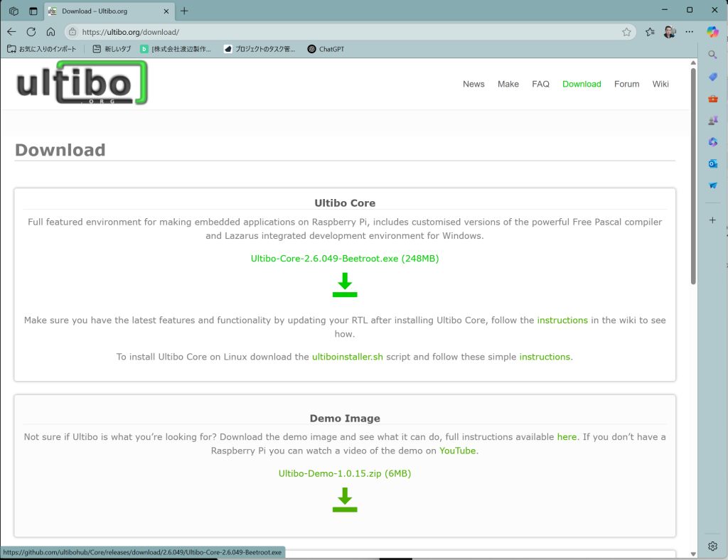Open the FAQ menu item

540,84
